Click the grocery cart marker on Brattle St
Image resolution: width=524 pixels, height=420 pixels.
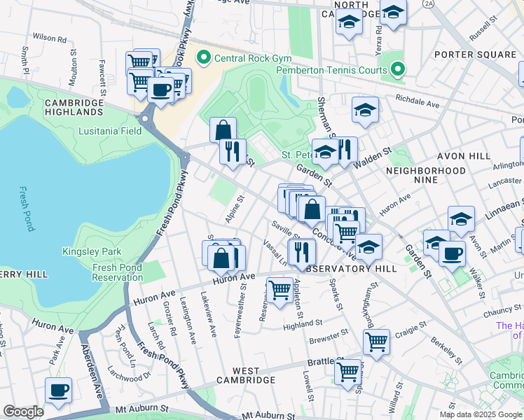[348, 374]
